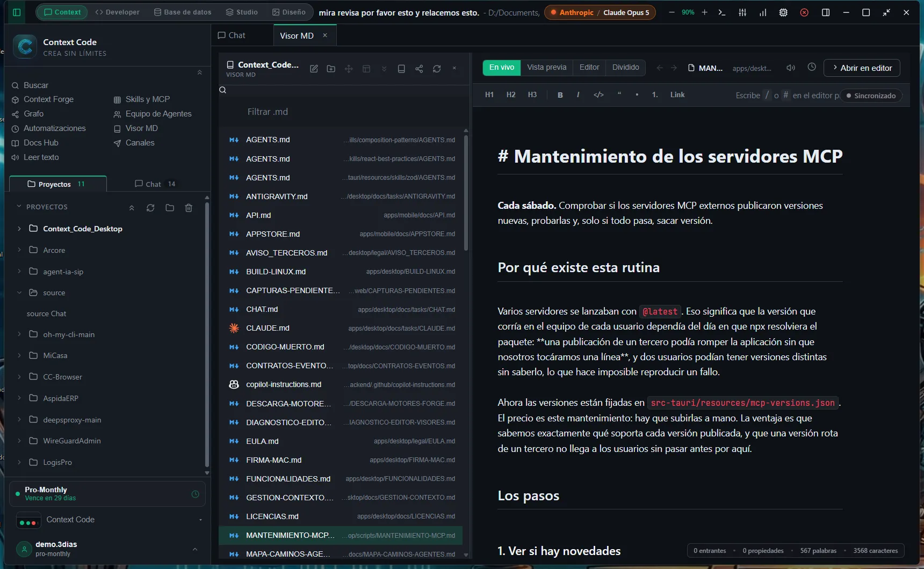
Task: Go back with the left arrow
Action: click(x=660, y=68)
